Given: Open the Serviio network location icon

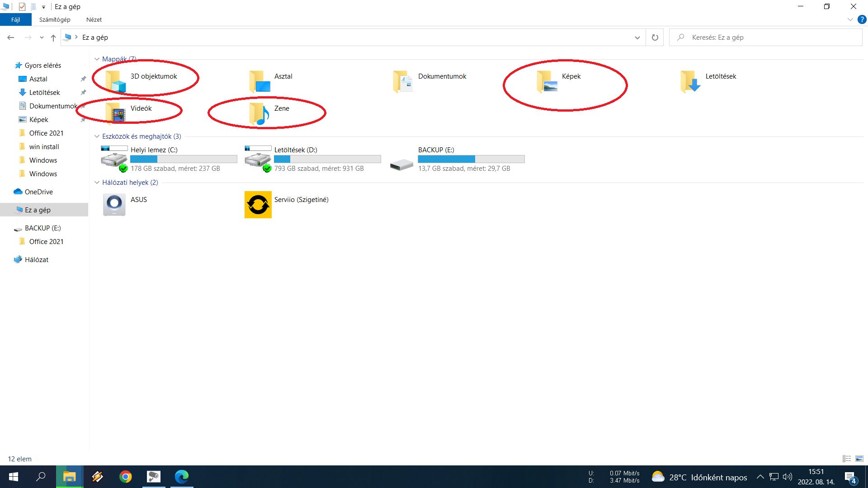Looking at the screenshot, I should 258,205.
